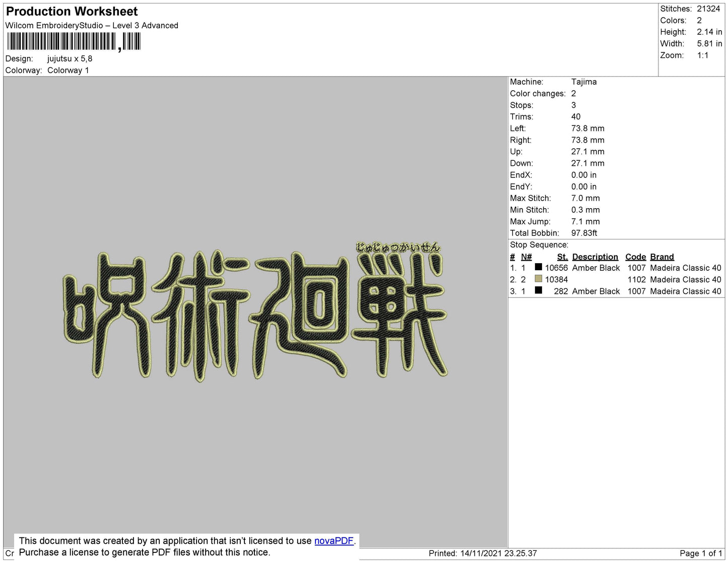
Task: Click code 1102 in stop sequence
Action: [x=636, y=279]
